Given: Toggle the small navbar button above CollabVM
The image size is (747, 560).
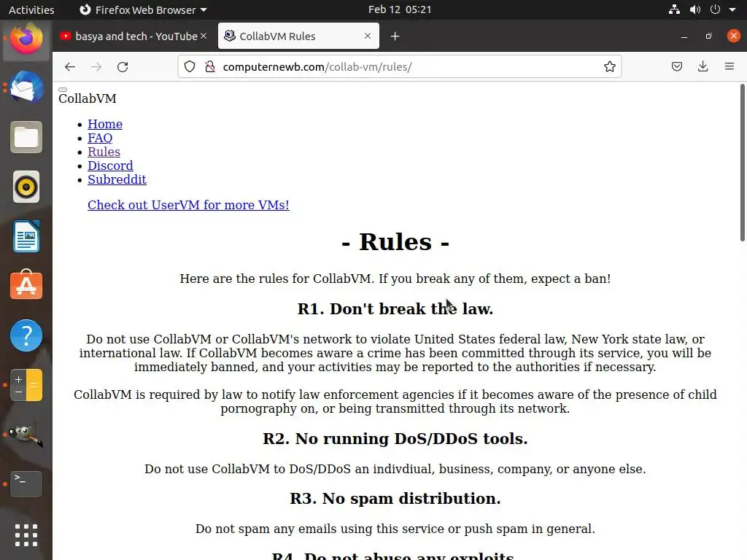Looking at the screenshot, I should click(63, 90).
